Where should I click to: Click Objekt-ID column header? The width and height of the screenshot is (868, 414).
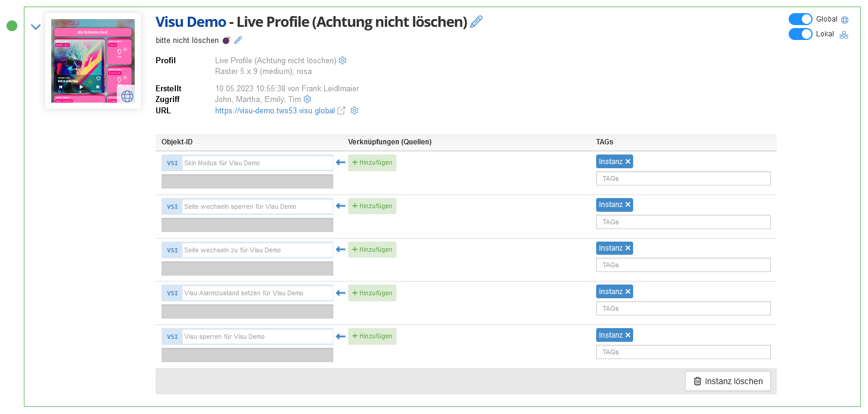tap(177, 142)
